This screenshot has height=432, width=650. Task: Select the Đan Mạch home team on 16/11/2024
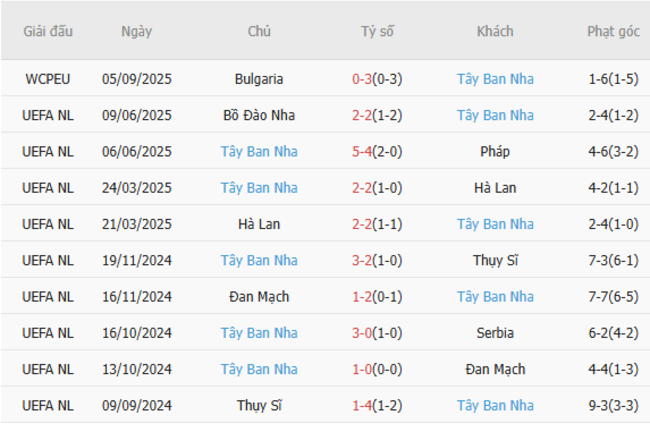259,297
